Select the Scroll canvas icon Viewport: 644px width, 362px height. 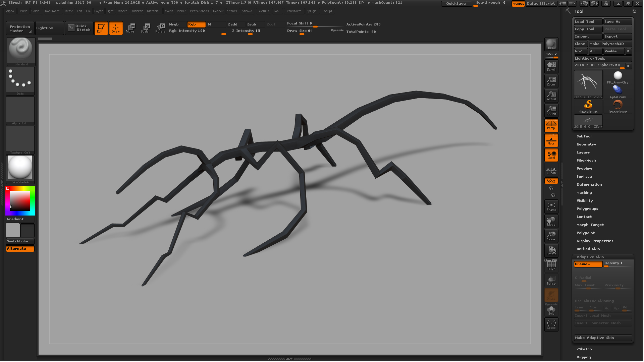pyautogui.click(x=551, y=66)
